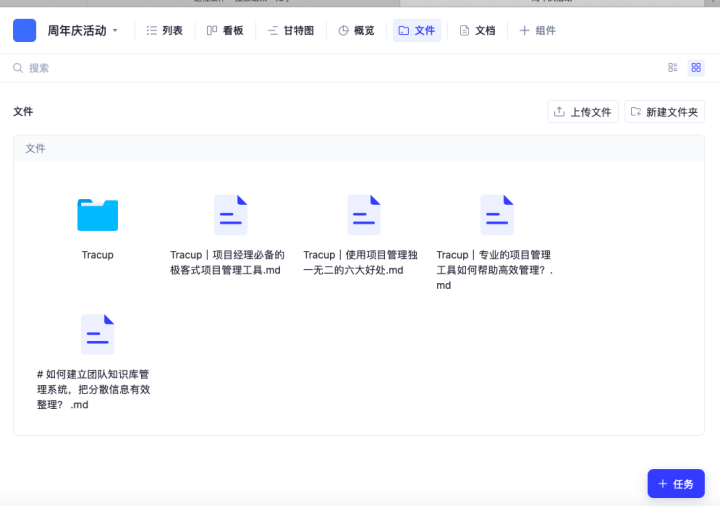
Task: Switch to the 甘特图 Gantt tab
Action: tap(291, 30)
